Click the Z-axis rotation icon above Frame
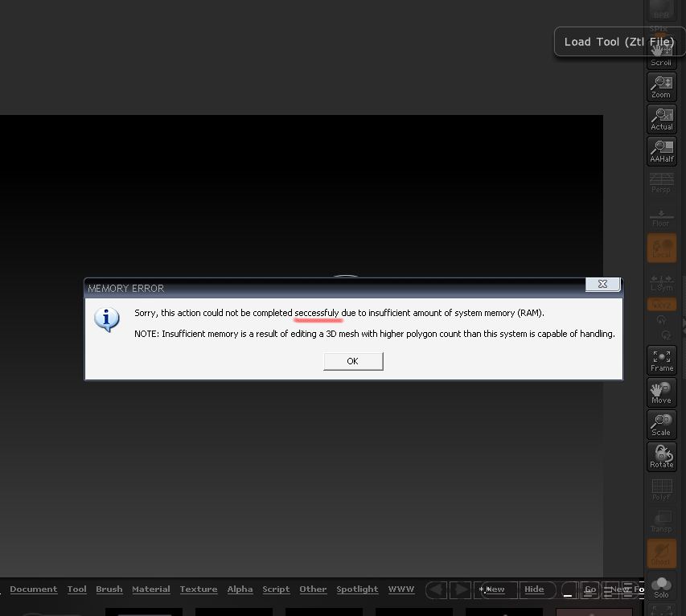The width and height of the screenshot is (686, 616). click(x=666, y=335)
